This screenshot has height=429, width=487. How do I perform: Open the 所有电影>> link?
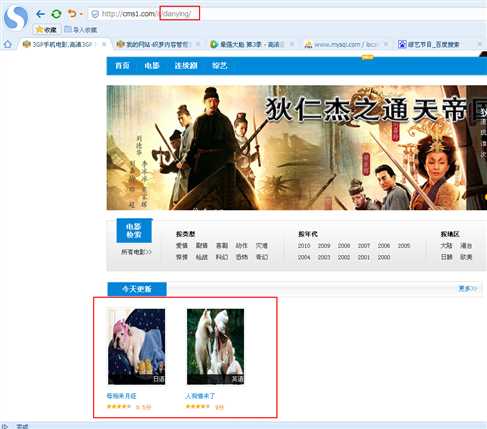point(136,252)
